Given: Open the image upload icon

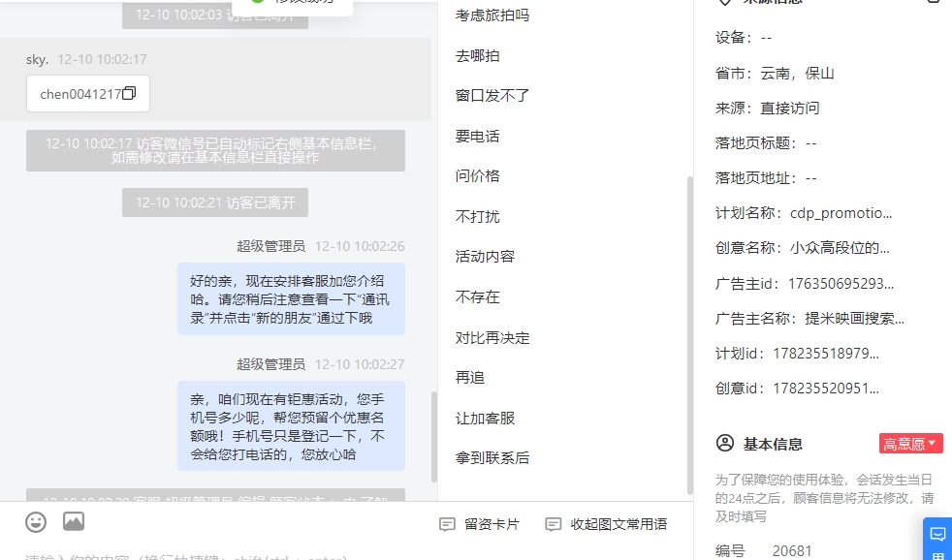Looking at the screenshot, I should 74,522.
